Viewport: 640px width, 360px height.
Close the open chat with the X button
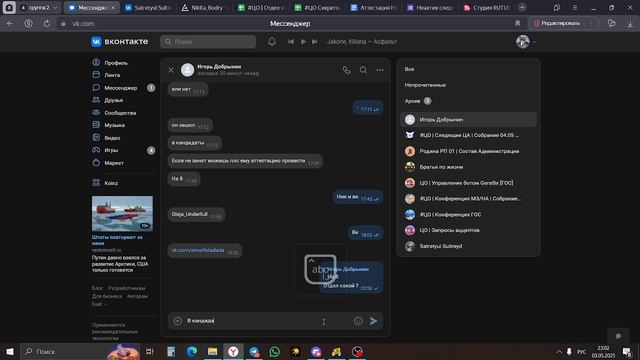pos(171,70)
